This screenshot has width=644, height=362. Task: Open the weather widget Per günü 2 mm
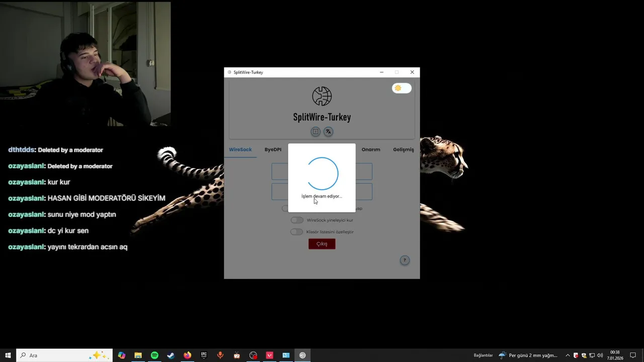click(528, 355)
